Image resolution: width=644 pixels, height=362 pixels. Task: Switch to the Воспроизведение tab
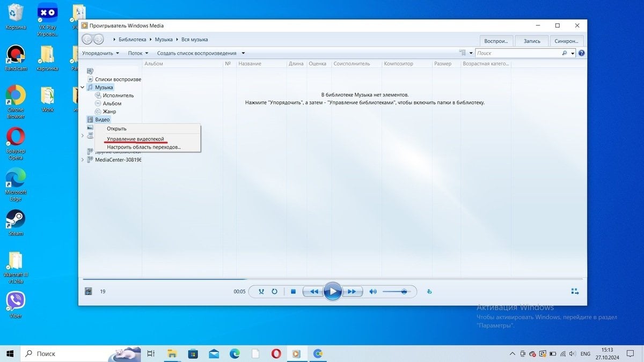pos(495,41)
